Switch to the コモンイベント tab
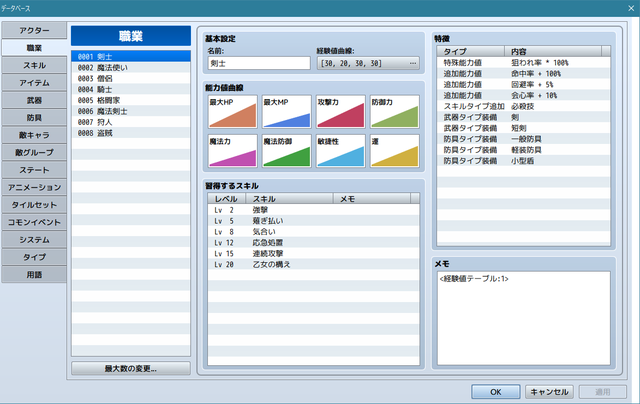This screenshot has height=404, width=640. click(34, 222)
